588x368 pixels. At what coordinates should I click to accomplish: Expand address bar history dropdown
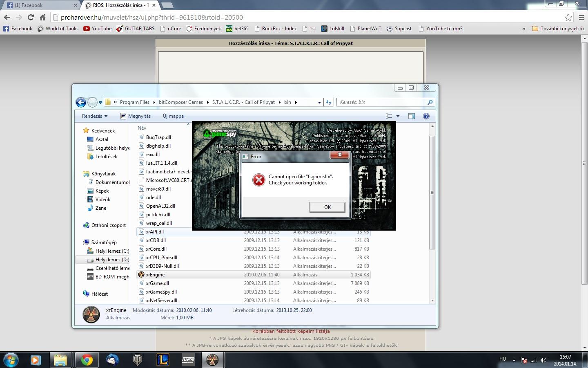tap(319, 103)
